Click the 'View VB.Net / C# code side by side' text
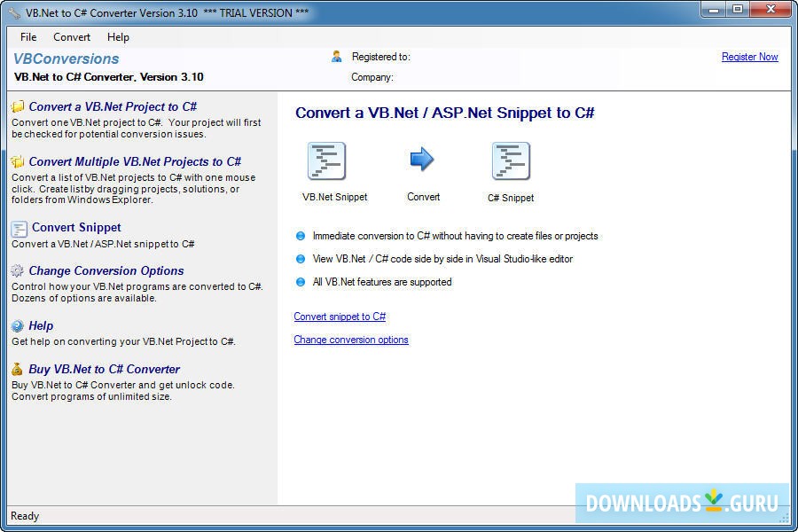Viewport: 798px width, 532px height. click(442, 259)
